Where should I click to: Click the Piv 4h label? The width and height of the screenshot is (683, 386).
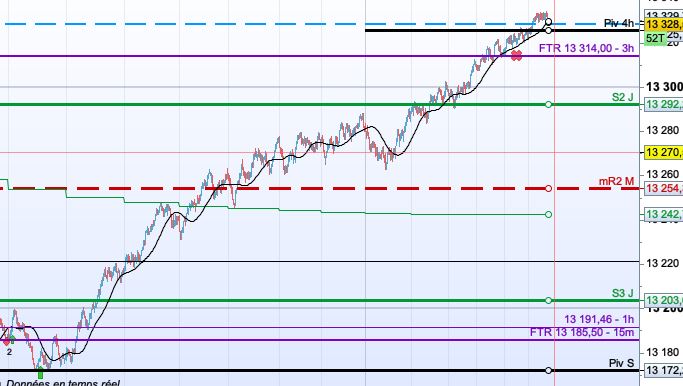(x=619, y=24)
